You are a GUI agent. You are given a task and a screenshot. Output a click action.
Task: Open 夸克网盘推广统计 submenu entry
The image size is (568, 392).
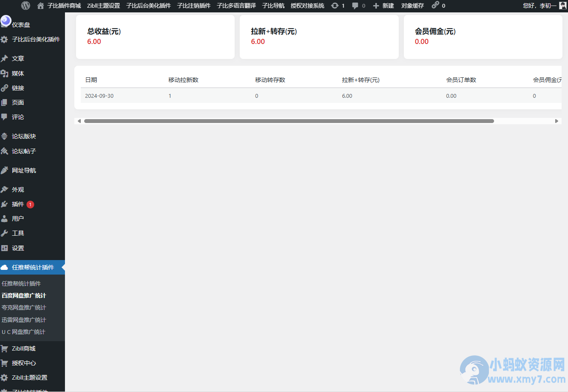point(24,307)
